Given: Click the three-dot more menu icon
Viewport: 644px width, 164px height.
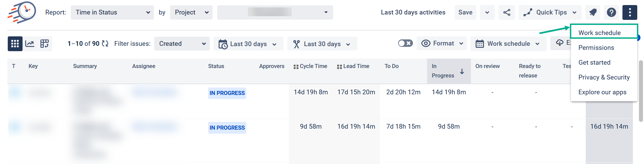Looking at the screenshot, I should click(x=630, y=12).
